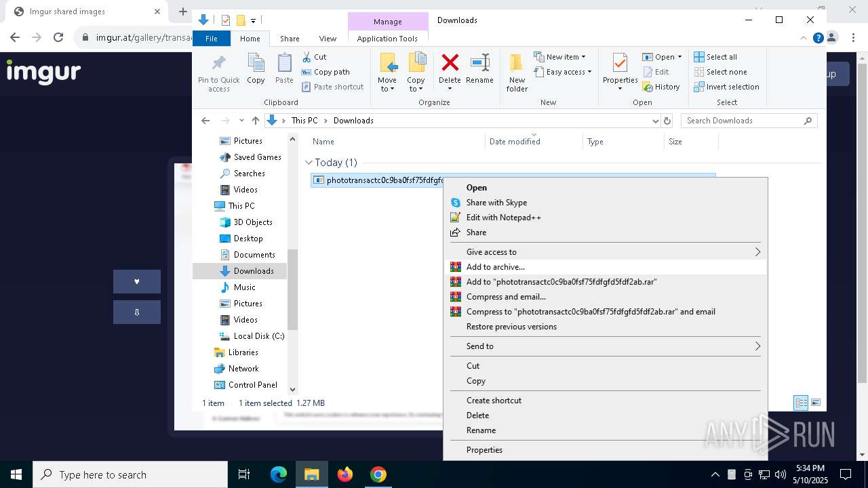Click Select none in ribbon

(x=720, y=72)
